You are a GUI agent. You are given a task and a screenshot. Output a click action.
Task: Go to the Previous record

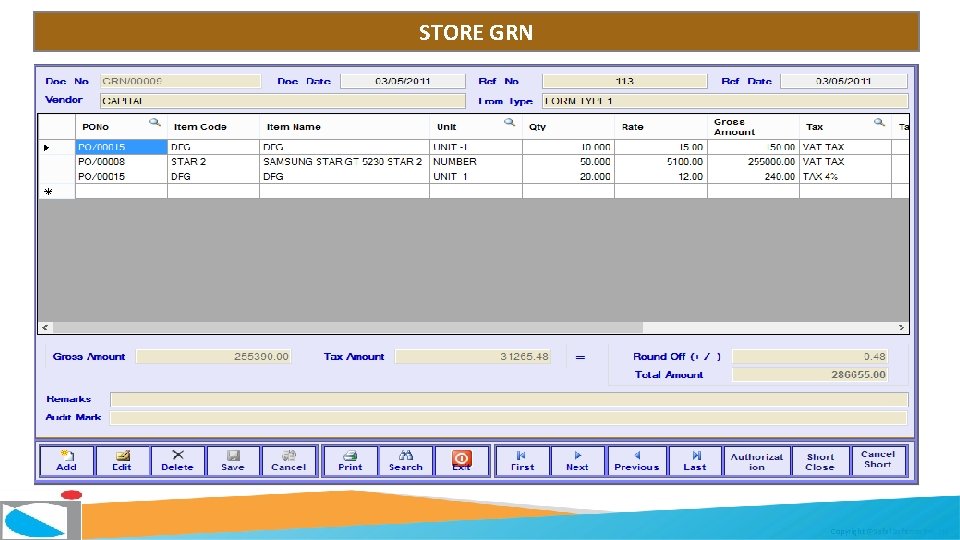[637, 461]
